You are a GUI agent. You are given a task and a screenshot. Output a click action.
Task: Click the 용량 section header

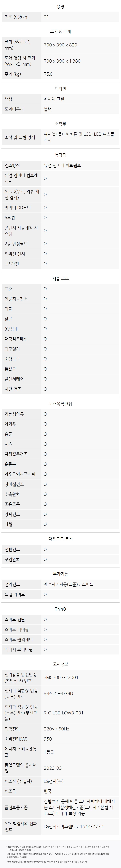[60, 7]
